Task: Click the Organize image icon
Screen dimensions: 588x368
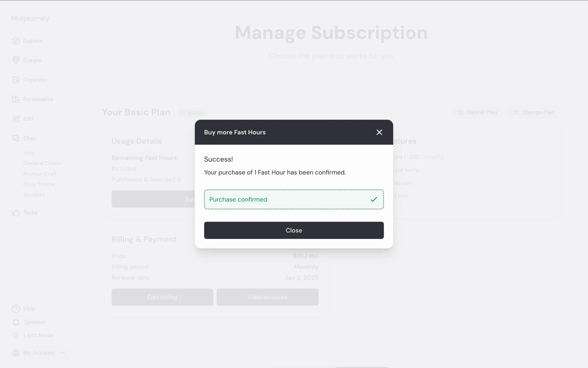Action: click(16, 80)
